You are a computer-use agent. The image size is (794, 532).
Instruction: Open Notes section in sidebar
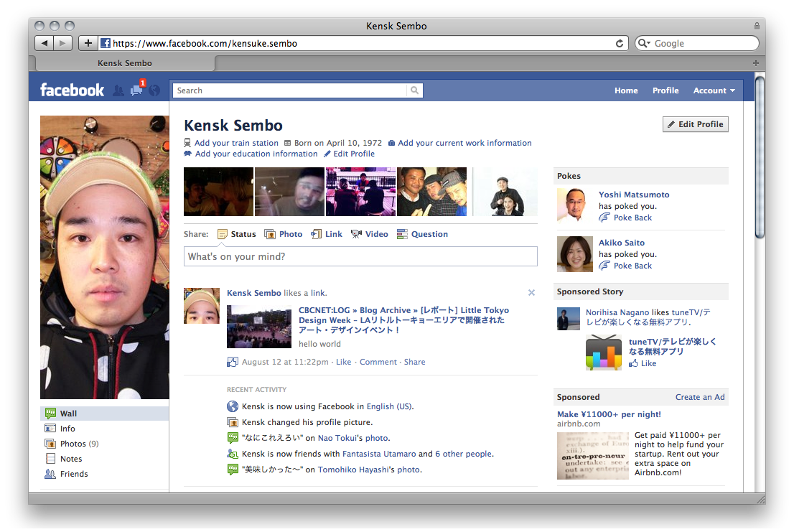tap(104, 459)
